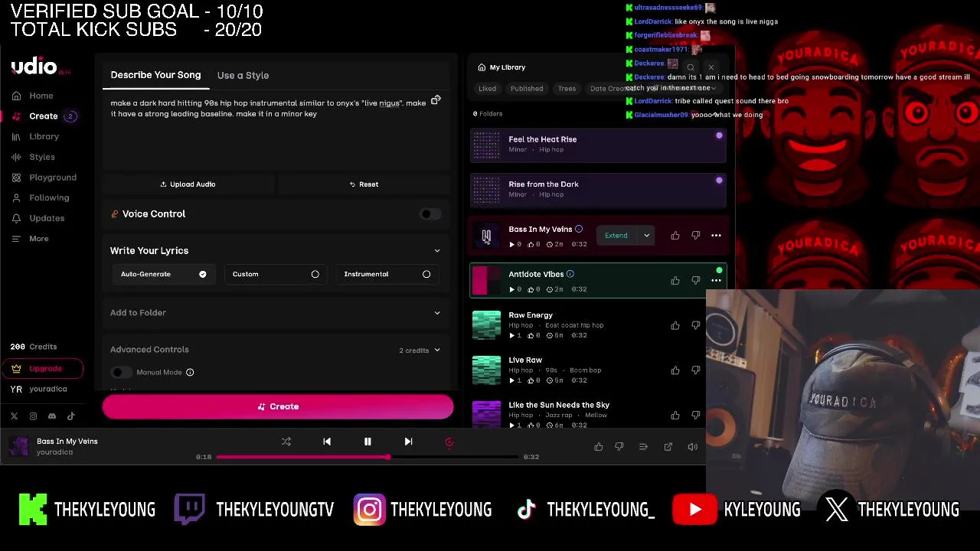Like the Live Raw track
Screen dimensions: 980x551
click(675, 370)
